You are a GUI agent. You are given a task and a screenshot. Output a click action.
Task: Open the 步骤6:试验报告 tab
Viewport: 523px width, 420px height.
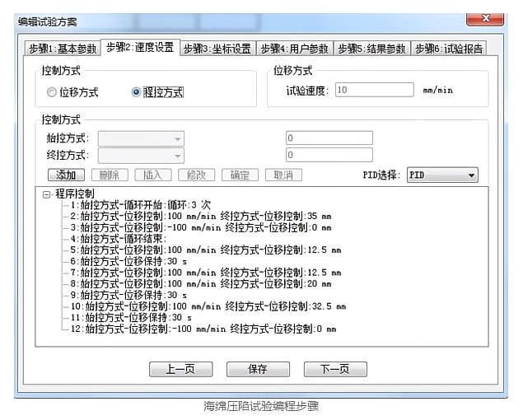click(x=449, y=49)
